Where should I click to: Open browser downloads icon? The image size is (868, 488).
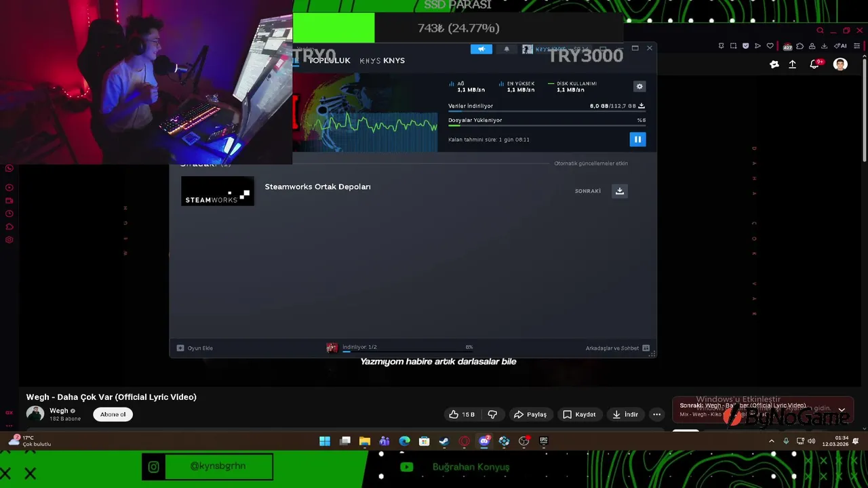pyautogui.click(x=824, y=46)
